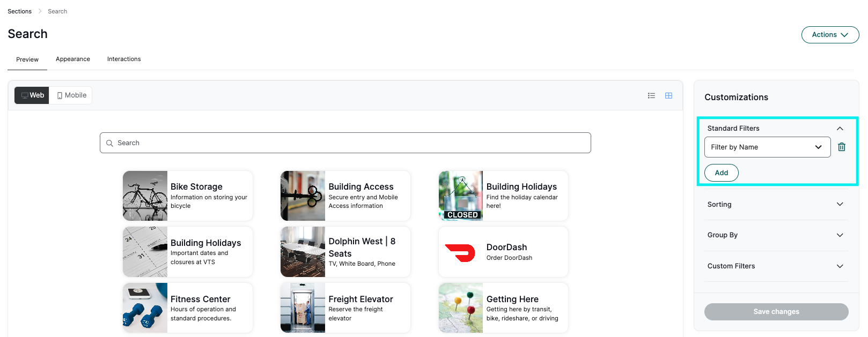
Task: Go to Sections breadcrumb link
Action: pos(19,11)
